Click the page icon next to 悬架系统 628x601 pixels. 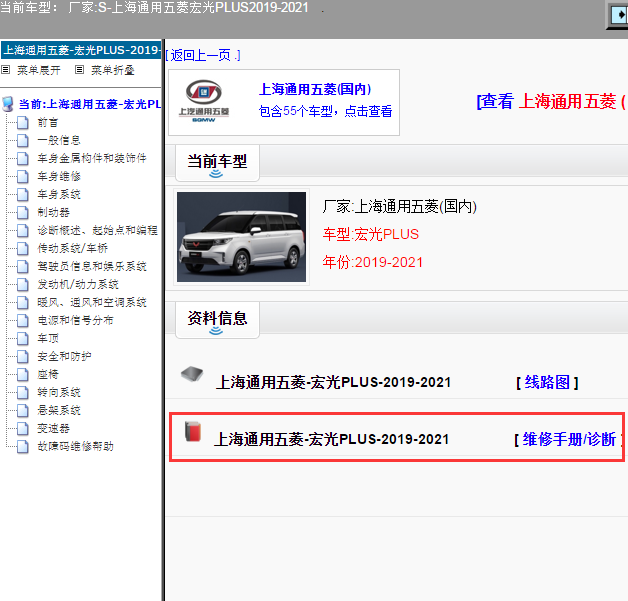[23, 410]
